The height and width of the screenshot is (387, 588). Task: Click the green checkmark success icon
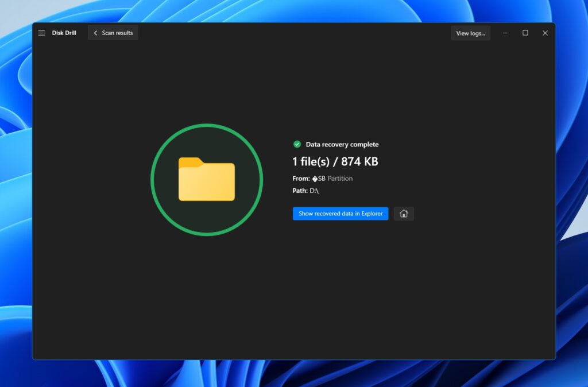click(297, 144)
